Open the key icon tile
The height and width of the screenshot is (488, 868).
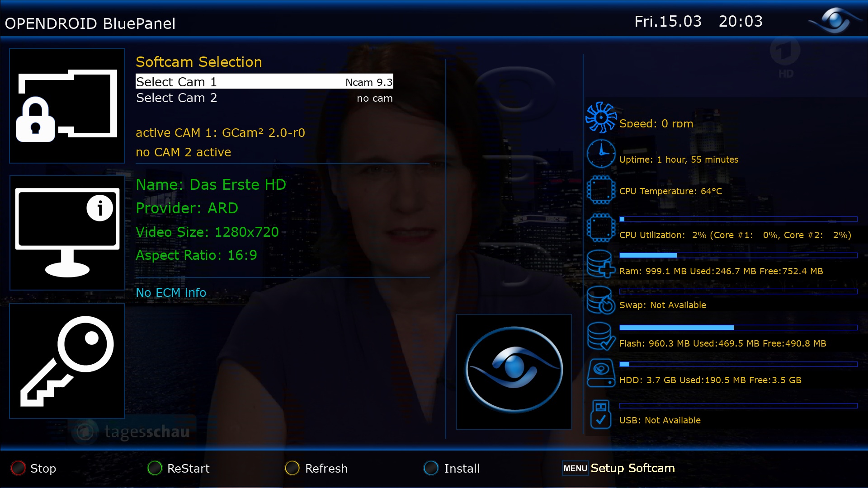pos(67,361)
